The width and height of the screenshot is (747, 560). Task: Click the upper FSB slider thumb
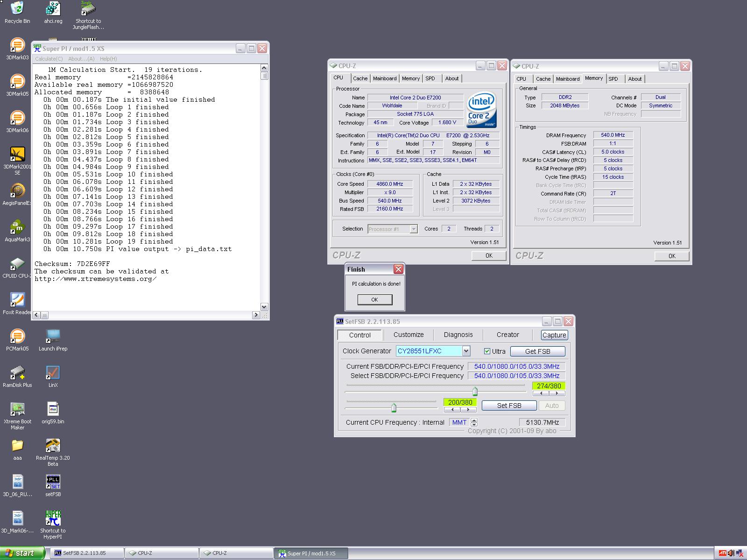point(475,391)
